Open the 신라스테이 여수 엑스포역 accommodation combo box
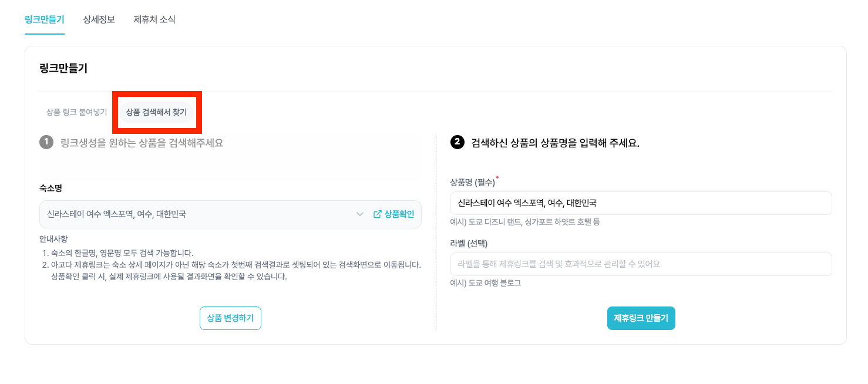The image size is (868, 384). click(230, 214)
